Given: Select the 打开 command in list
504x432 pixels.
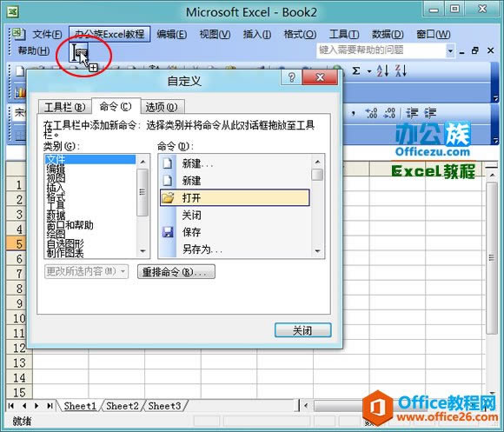Looking at the screenshot, I should coord(235,197).
